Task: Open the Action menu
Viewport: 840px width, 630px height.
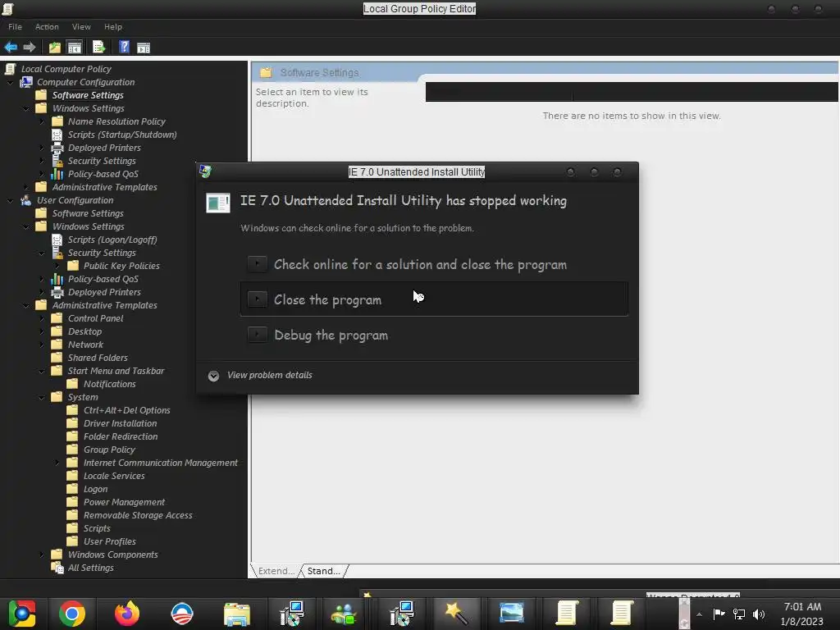Action: [47, 27]
